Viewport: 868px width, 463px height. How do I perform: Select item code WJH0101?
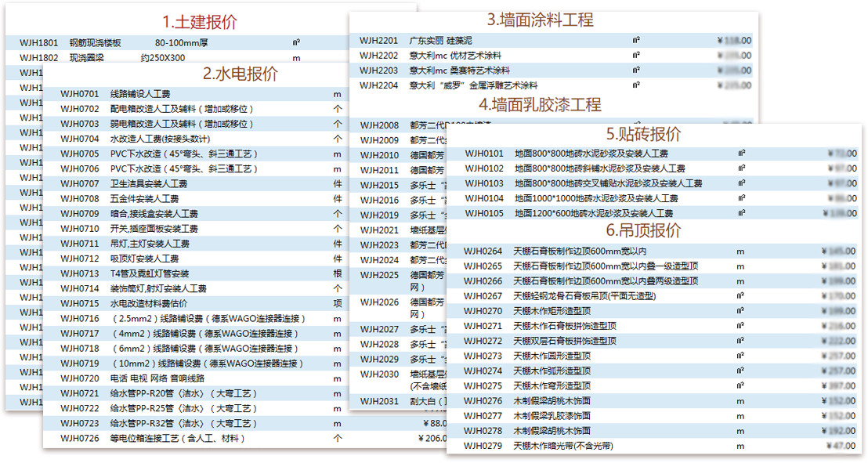pos(484,154)
